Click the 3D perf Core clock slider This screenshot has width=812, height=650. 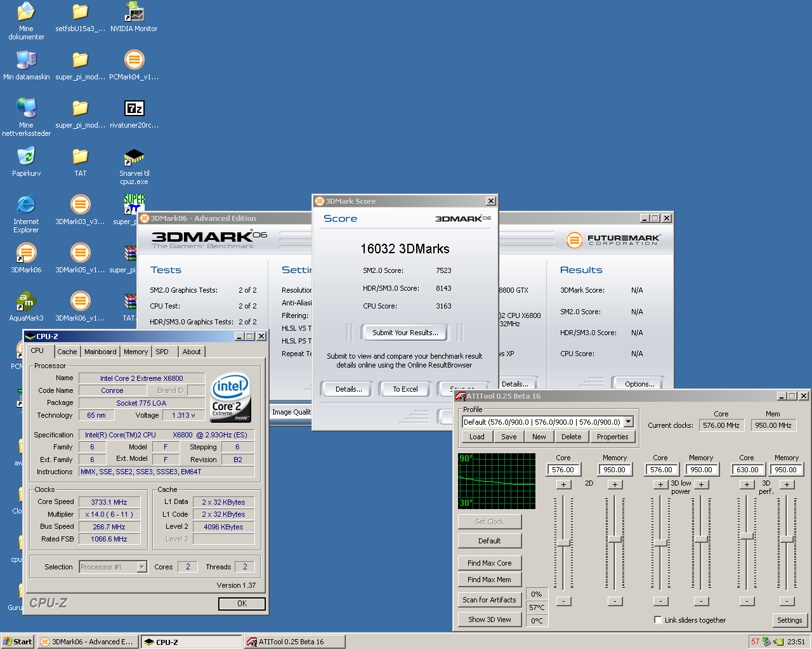tap(747, 536)
